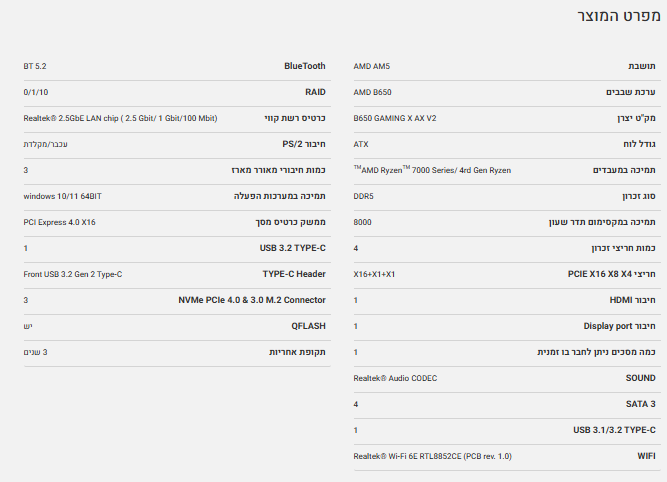
Task: Select the AMD B650 chipset value
Action: [x=373, y=92]
